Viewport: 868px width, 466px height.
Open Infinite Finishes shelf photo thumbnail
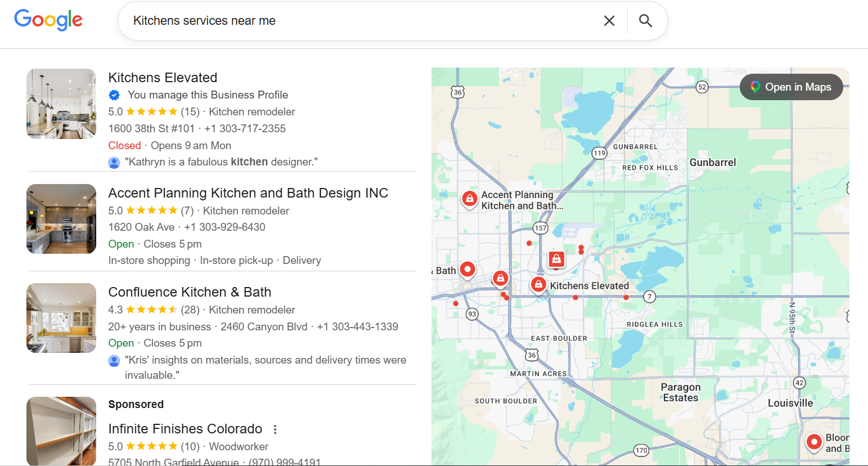pos(61,431)
